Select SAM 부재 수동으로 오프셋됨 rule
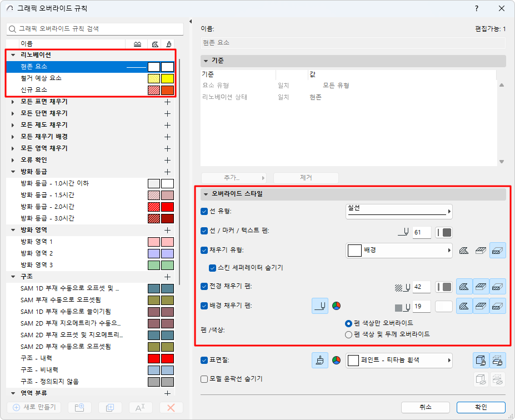This screenshot has width=515, height=420. (x=91, y=300)
